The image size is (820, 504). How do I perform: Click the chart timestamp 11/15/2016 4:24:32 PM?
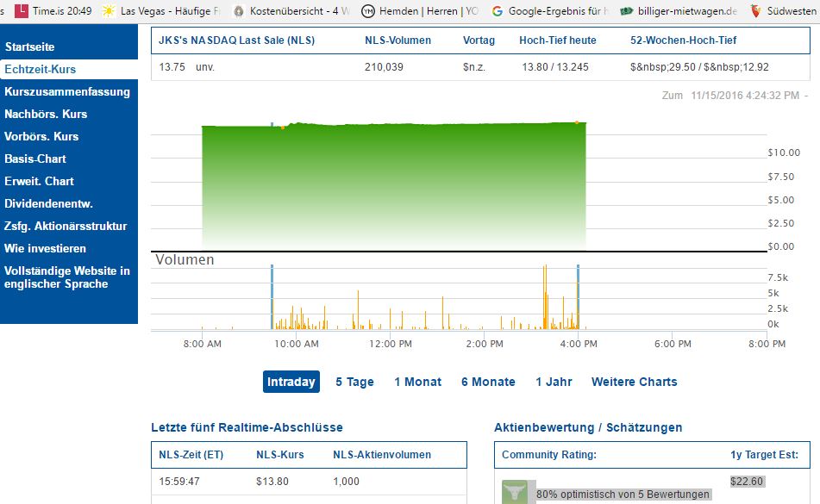[x=745, y=95]
